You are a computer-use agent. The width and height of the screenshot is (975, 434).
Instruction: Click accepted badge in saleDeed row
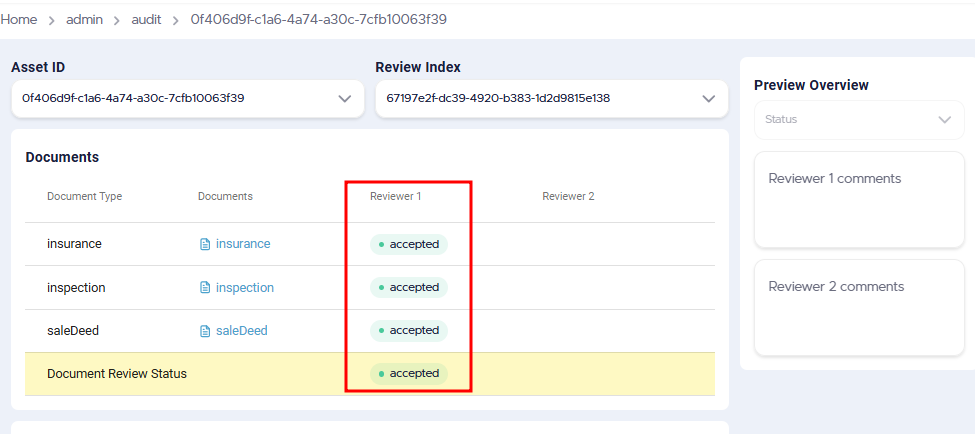click(409, 330)
